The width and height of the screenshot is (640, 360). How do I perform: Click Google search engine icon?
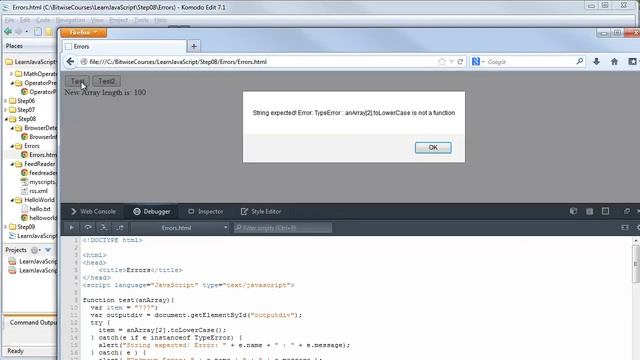[476, 62]
